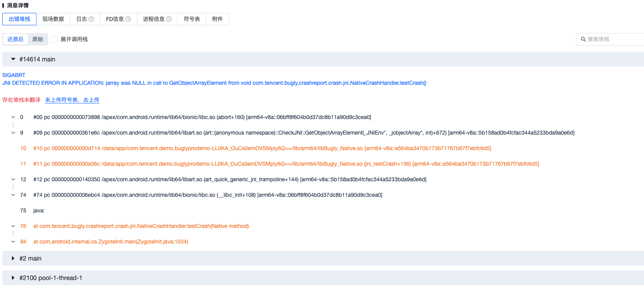The image size is (644, 289).
Task: Open the FD信息 tab
Action: point(118,19)
